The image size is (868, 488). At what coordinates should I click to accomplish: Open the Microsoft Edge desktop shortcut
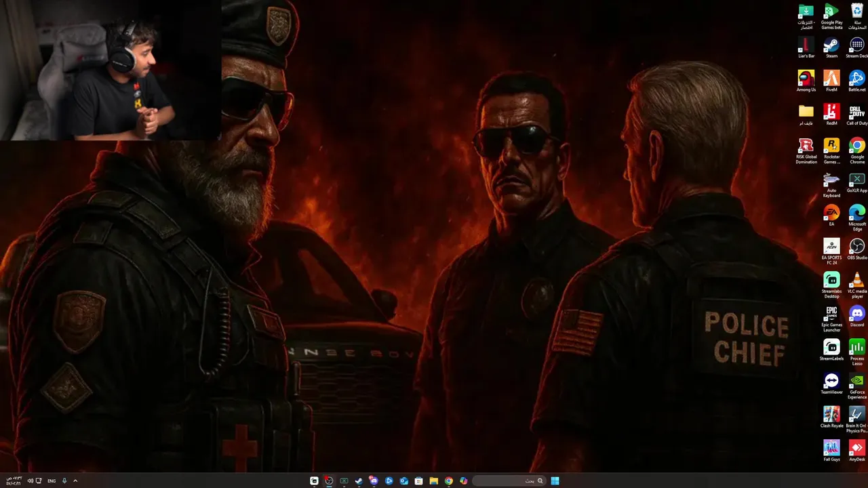(x=857, y=218)
